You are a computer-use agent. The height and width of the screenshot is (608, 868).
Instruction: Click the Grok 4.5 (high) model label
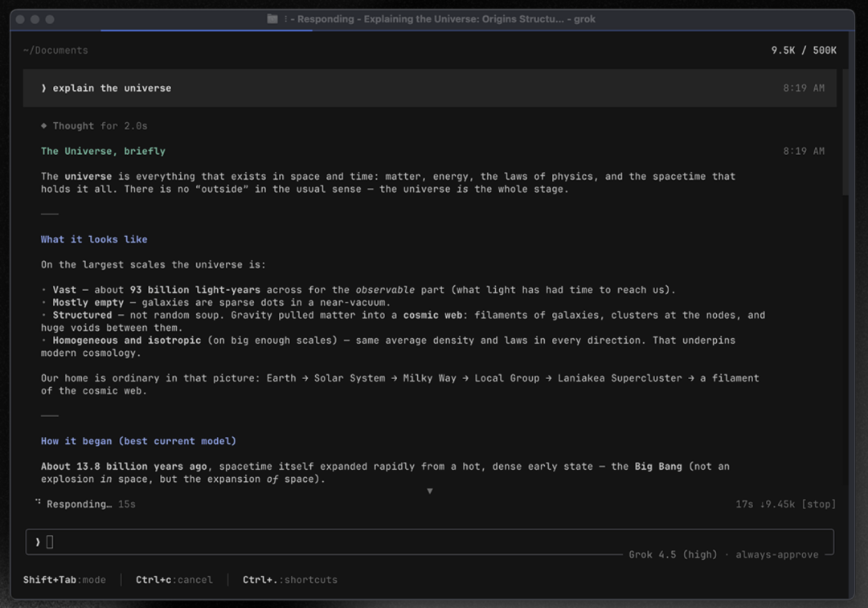pos(673,554)
